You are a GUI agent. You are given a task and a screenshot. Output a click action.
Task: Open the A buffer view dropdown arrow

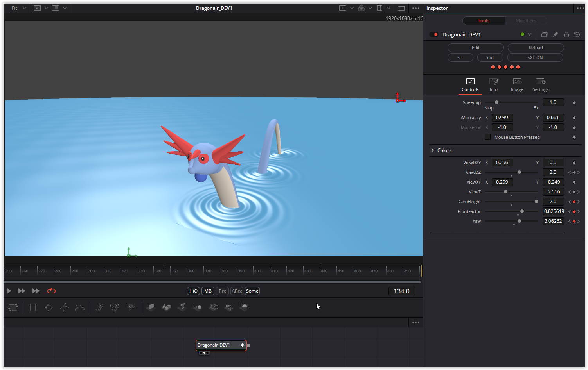click(46, 8)
